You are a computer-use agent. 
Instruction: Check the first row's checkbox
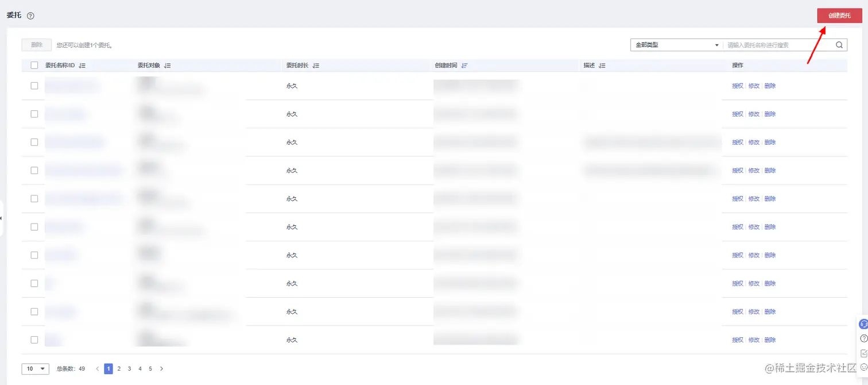pyautogui.click(x=34, y=86)
